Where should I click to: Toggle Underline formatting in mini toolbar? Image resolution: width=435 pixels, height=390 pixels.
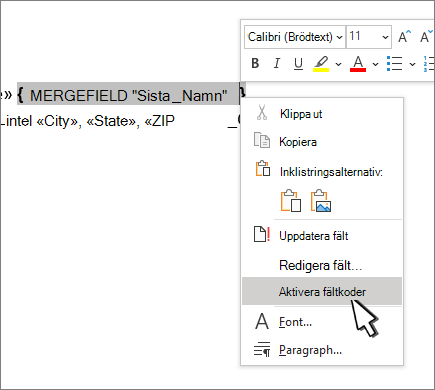298,63
